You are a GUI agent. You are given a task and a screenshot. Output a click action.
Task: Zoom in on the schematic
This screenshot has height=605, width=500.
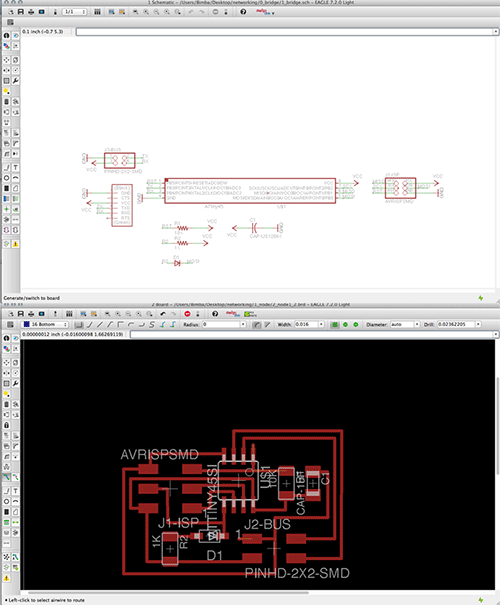[x=146, y=12]
